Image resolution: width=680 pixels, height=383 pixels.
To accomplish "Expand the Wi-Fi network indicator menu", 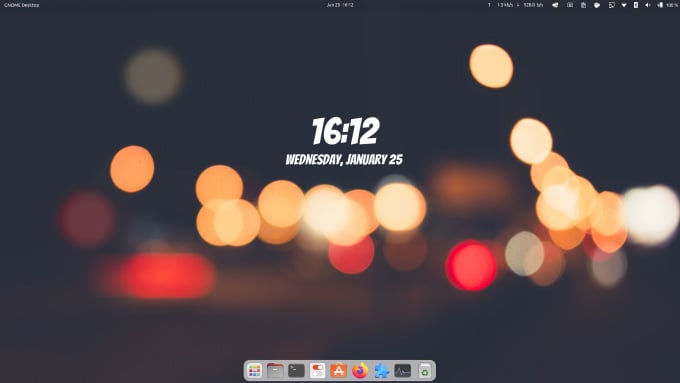I will point(624,5).
